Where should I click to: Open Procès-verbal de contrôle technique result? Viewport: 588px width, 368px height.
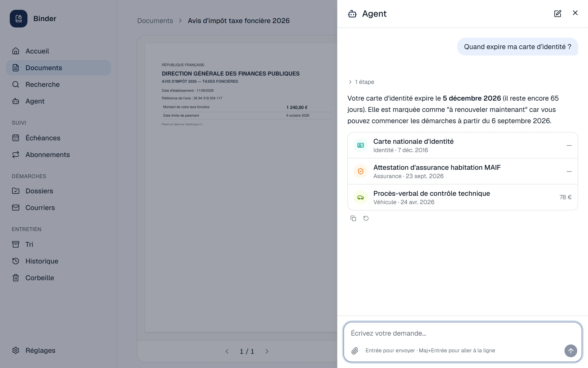click(x=463, y=197)
